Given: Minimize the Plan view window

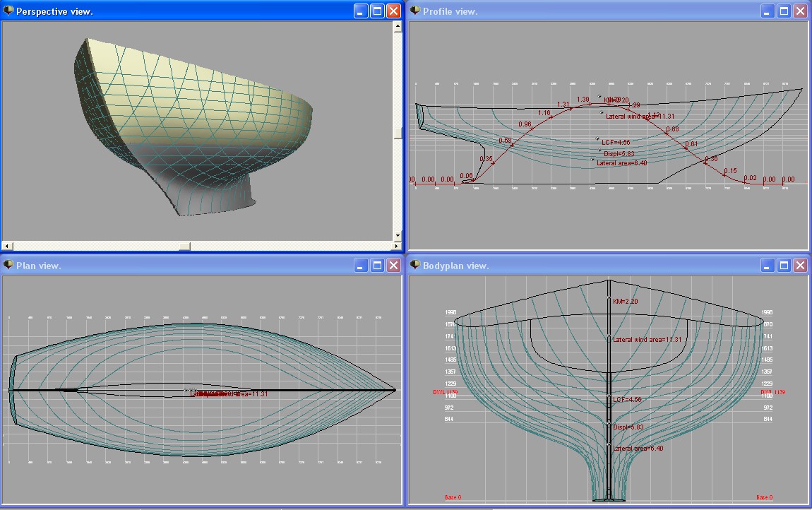Looking at the screenshot, I should tap(360, 266).
